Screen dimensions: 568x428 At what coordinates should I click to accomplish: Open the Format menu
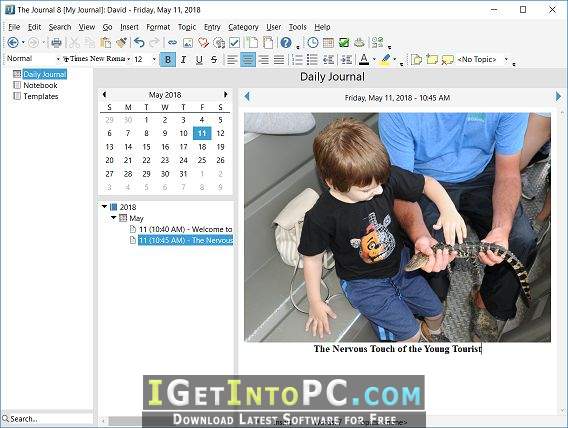coord(158,27)
